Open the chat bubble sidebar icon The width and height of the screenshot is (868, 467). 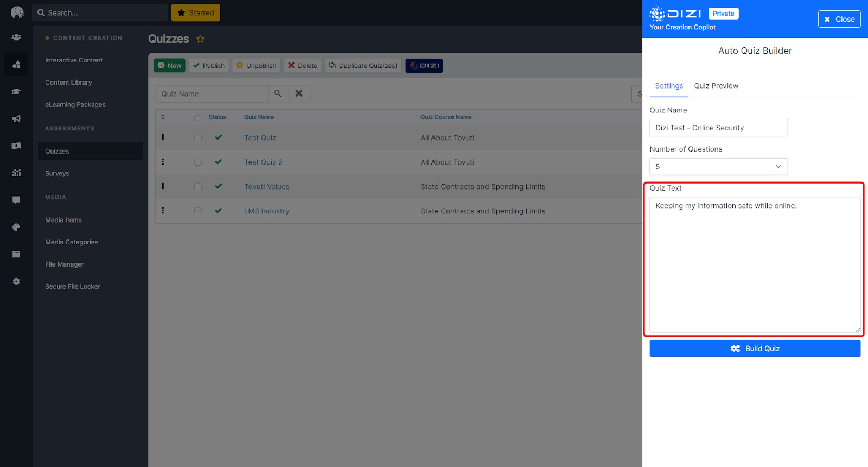click(16, 200)
